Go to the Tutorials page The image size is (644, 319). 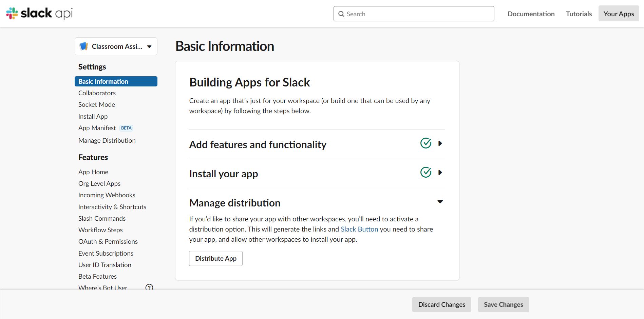pyautogui.click(x=579, y=14)
